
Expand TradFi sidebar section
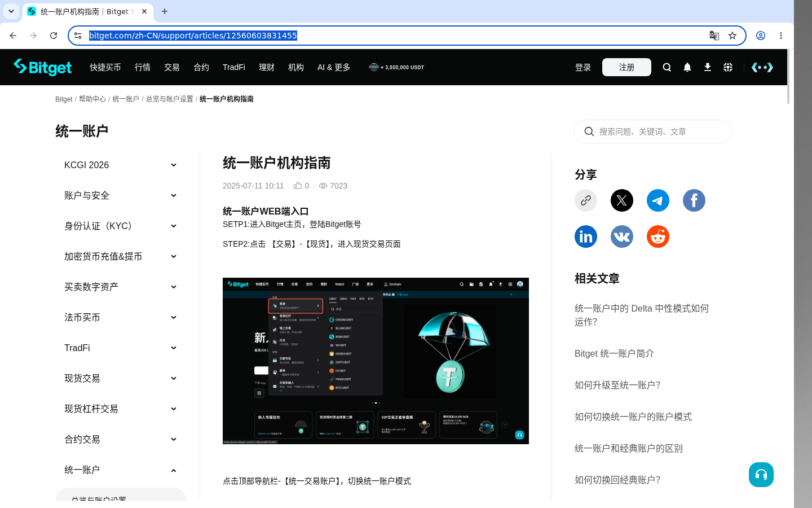click(x=121, y=348)
